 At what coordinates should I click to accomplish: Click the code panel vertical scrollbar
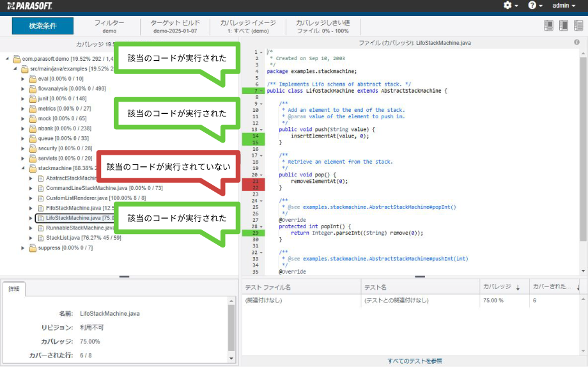pos(583,148)
